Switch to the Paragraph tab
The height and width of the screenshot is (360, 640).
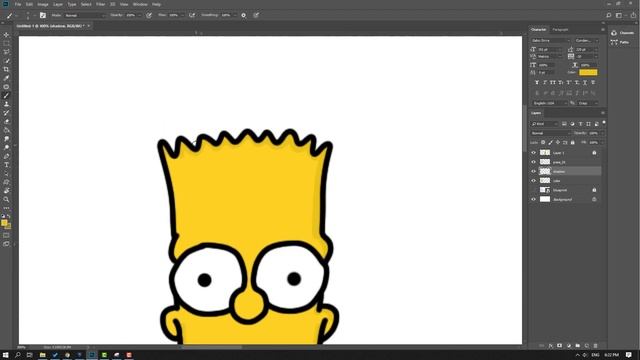[560, 30]
